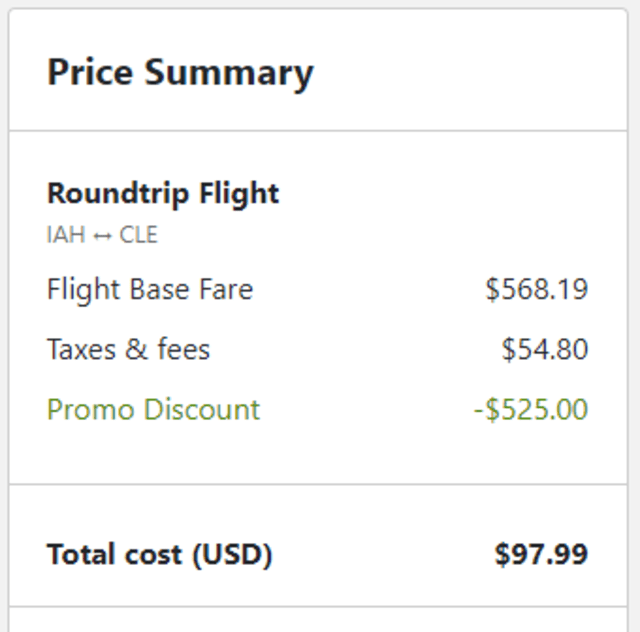Select the -$525.00 discount amount
The width and height of the screenshot is (640, 632).
(x=531, y=410)
